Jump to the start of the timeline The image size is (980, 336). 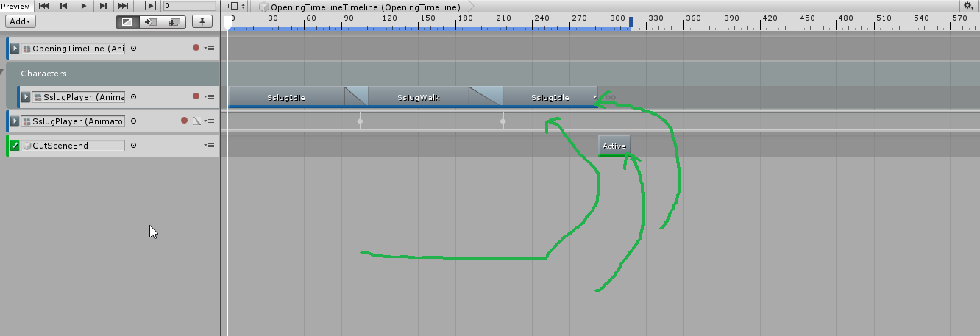click(x=45, y=6)
